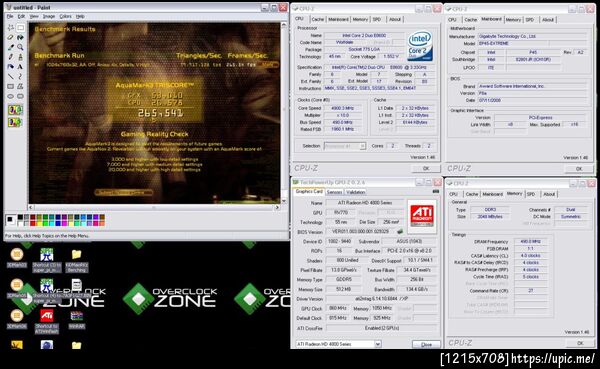The width and height of the screenshot is (600, 369).
Task: Choose the Line tool in Paint
Action: pyautogui.click(x=11, y=77)
